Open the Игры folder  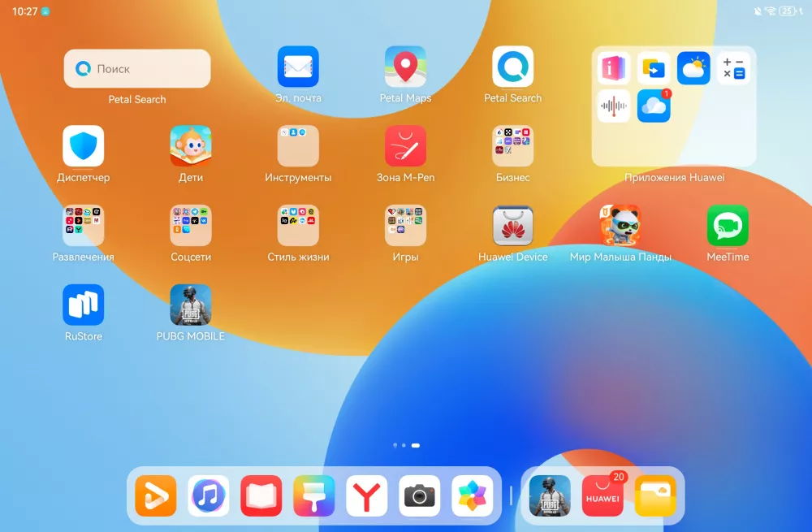[405, 225]
